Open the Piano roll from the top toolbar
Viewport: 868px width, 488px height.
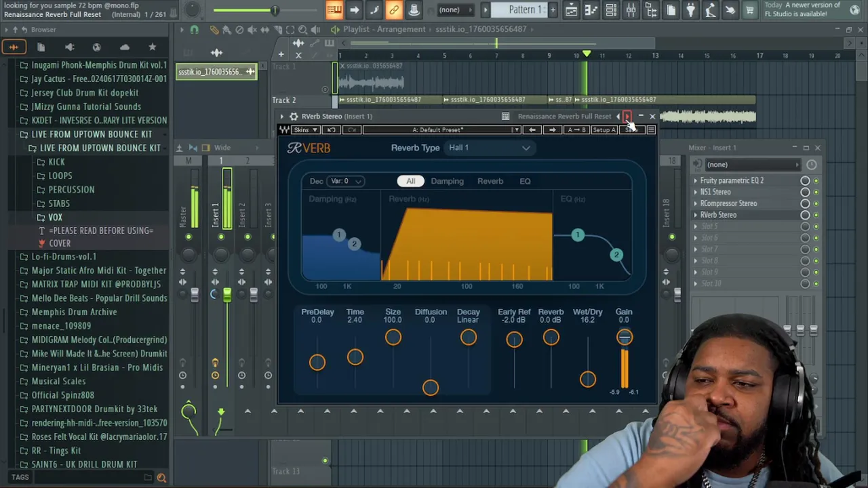coord(591,10)
